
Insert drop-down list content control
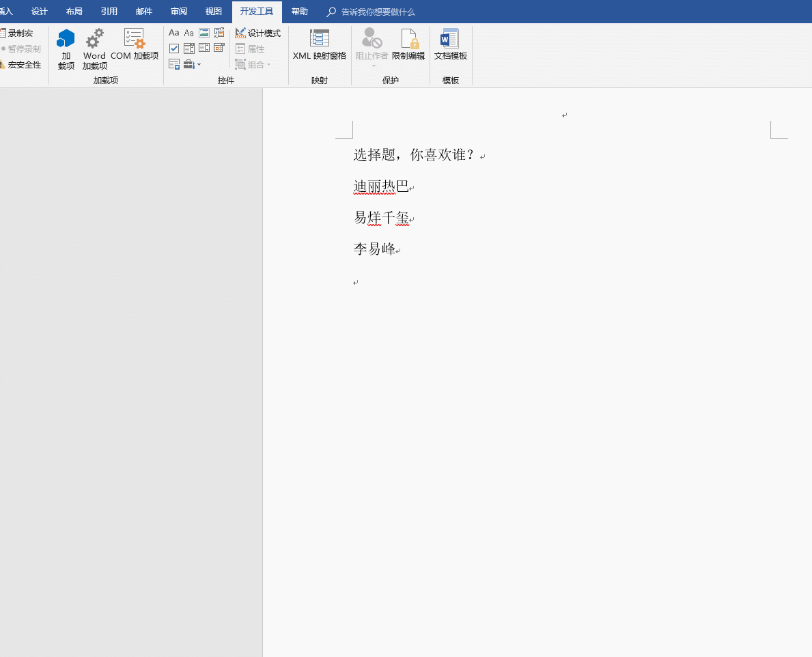tap(204, 48)
